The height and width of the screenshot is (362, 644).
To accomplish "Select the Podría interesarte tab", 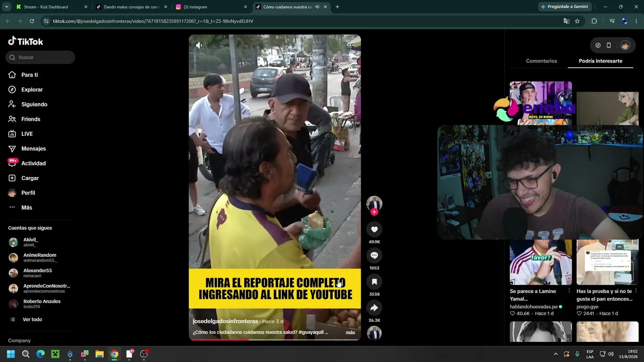I will pyautogui.click(x=600, y=61).
